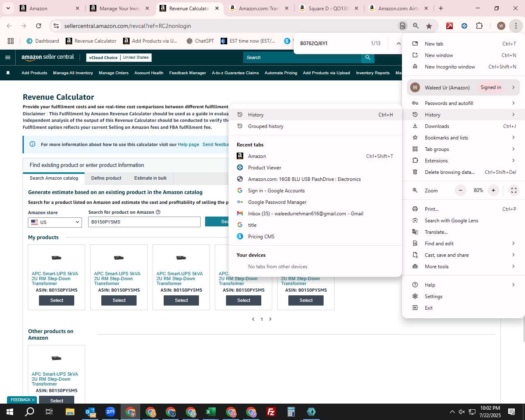This screenshot has height=420, width=525.
Task: Open the Excel icon in taskbar
Action: click(x=211, y=412)
